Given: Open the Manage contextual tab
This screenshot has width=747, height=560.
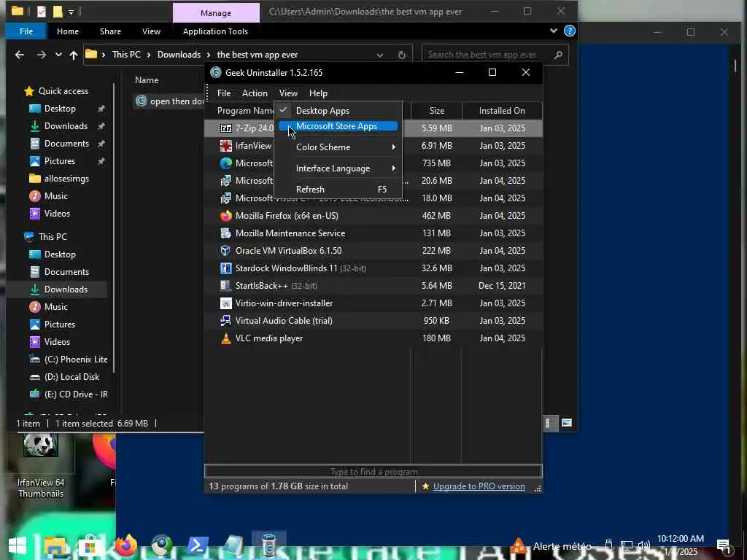Looking at the screenshot, I should [x=216, y=13].
